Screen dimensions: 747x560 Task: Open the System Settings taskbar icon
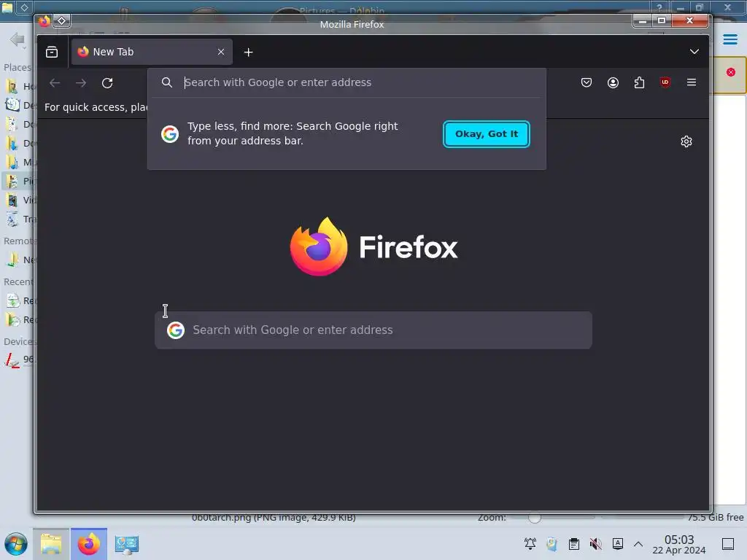click(127, 544)
